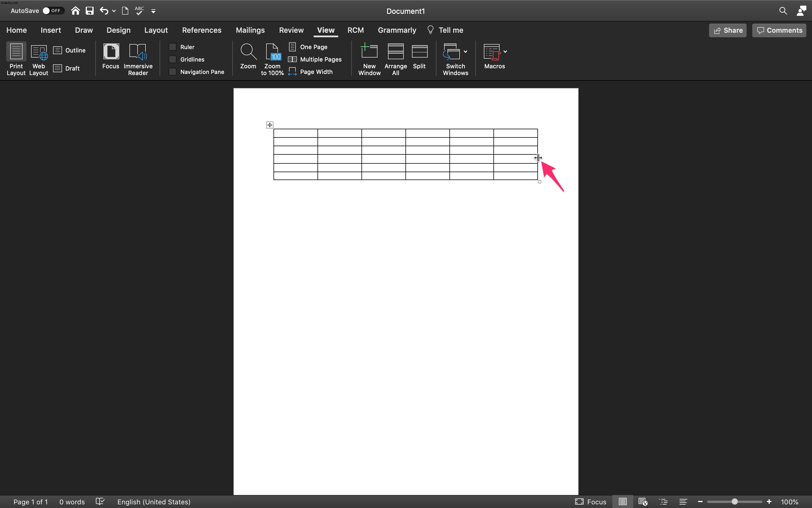Enable the Ruler checkbox
The height and width of the screenshot is (508, 812).
coord(173,47)
